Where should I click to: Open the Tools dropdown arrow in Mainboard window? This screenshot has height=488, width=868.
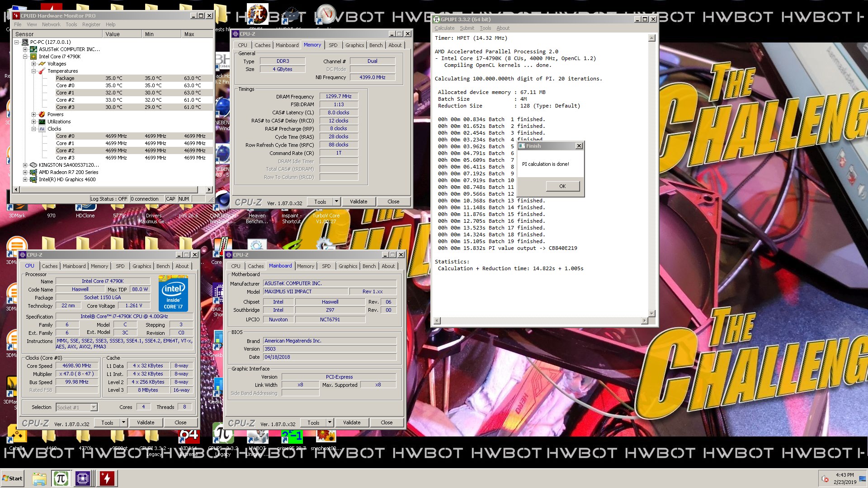330,422
